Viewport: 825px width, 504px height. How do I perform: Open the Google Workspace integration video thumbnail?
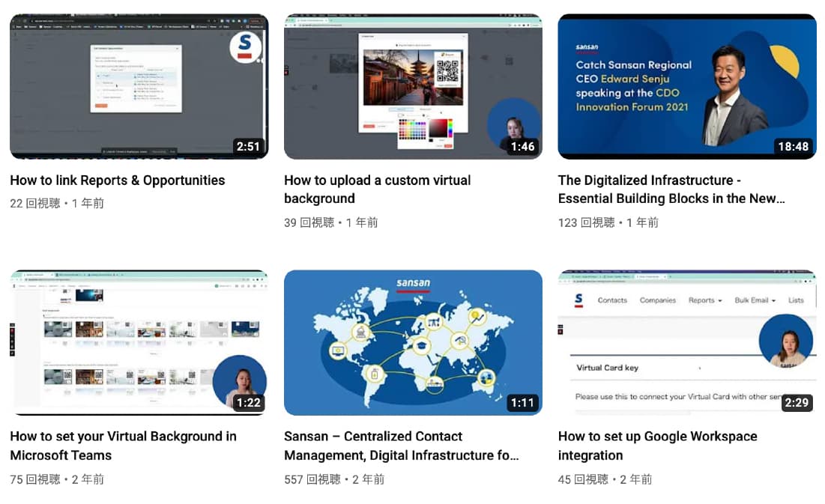pyautogui.click(x=687, y=342)
